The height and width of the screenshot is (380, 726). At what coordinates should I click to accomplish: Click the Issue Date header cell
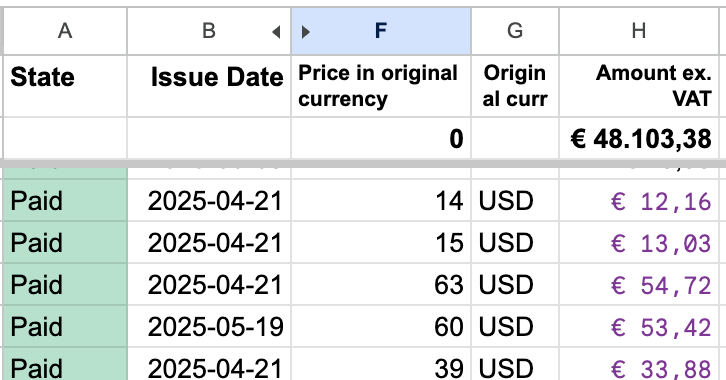(209, 86)
